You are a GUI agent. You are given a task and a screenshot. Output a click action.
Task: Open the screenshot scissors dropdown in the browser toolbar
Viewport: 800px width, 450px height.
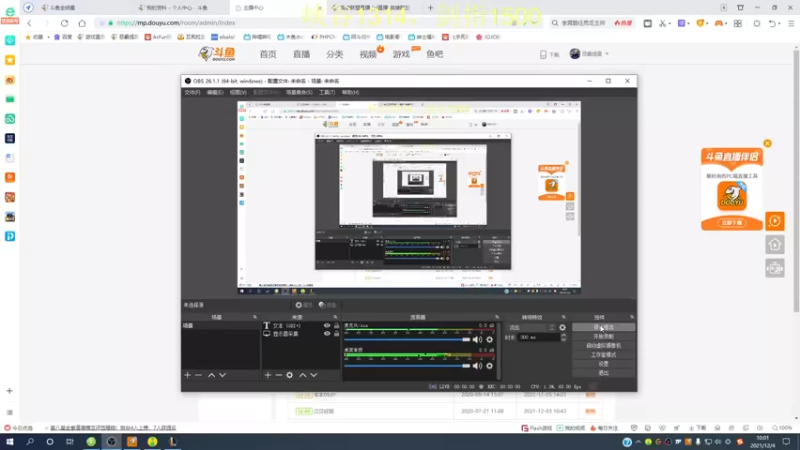tap(669, 23)
